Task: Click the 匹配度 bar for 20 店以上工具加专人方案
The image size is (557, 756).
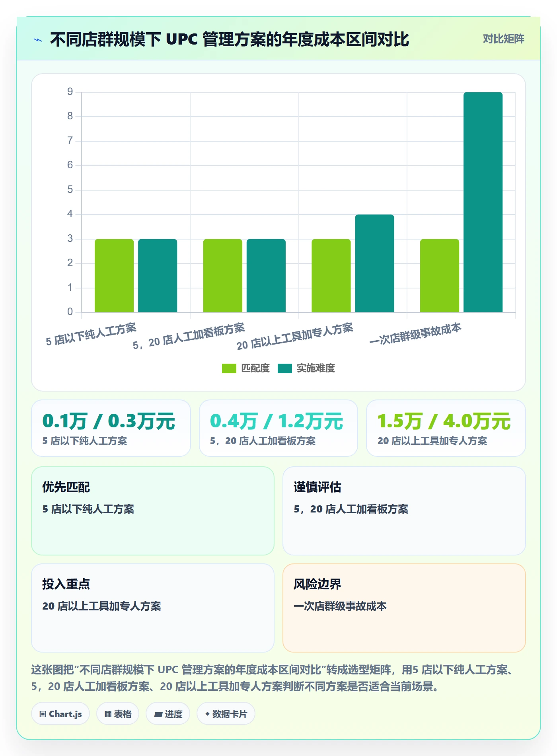Action: (x=331, y=275)
